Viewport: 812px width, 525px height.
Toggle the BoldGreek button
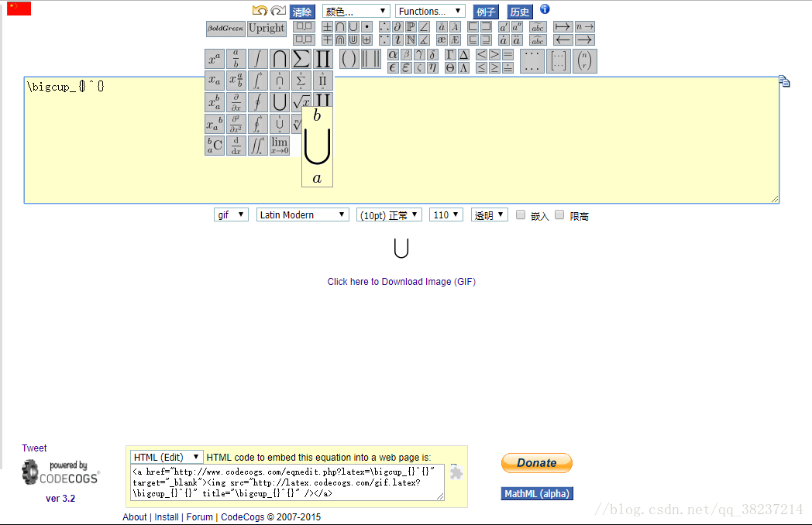pos(225,29)
